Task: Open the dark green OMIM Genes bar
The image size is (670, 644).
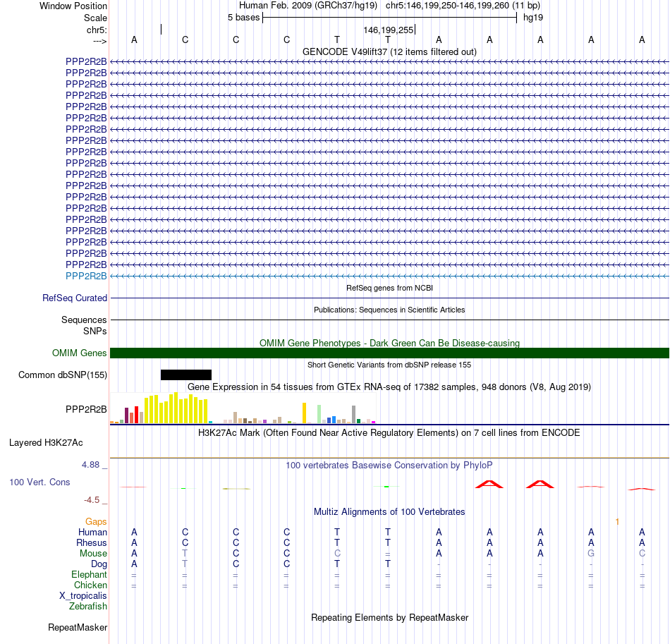Action: tap(389, 353)
